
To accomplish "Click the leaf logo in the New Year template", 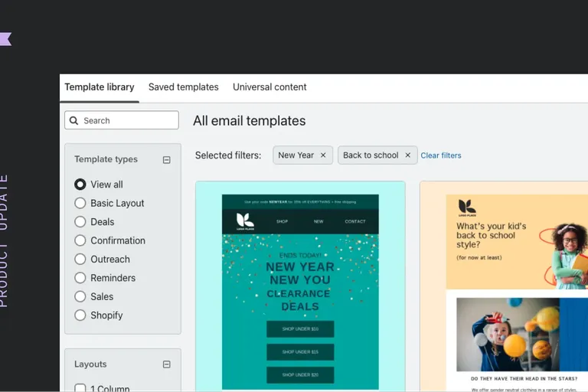I will point(245,221).
